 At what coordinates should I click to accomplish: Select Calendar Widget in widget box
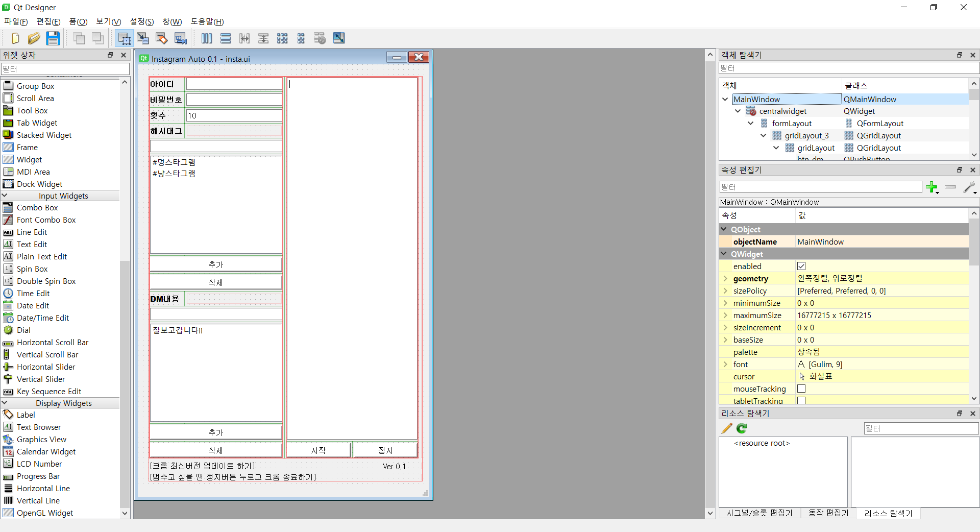pos(46,452)
